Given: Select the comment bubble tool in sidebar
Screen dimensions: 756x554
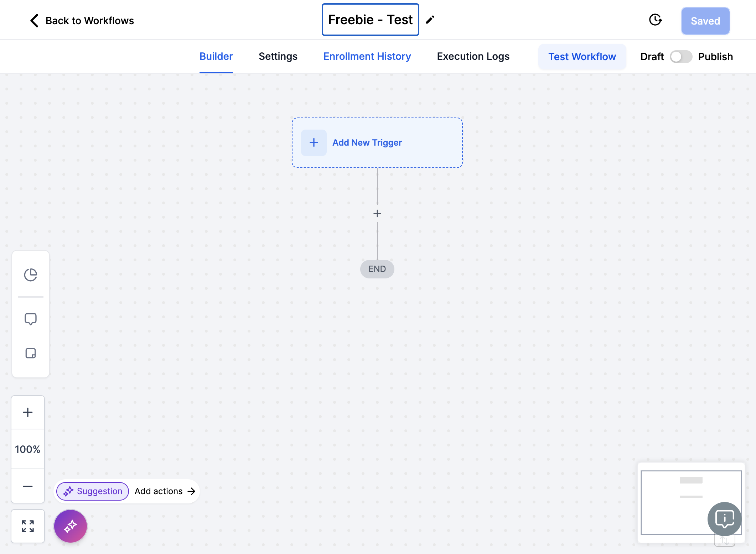Looking at the screenshot, I should (31, 319).
